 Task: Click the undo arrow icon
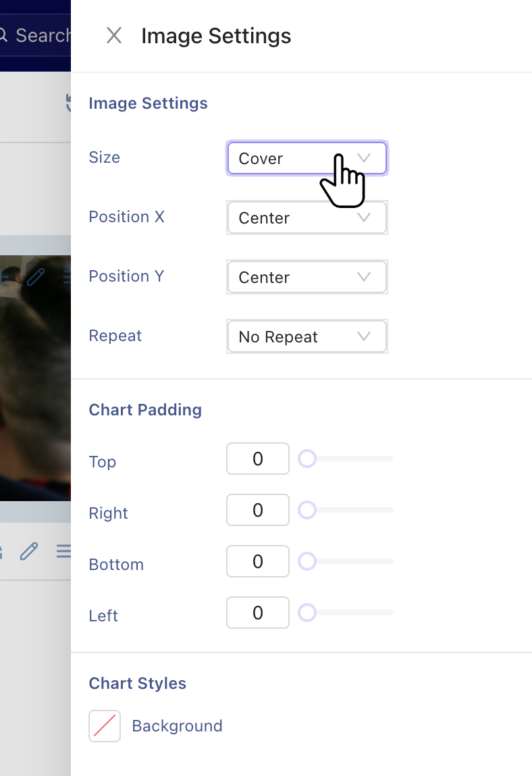tap(69, 103)
